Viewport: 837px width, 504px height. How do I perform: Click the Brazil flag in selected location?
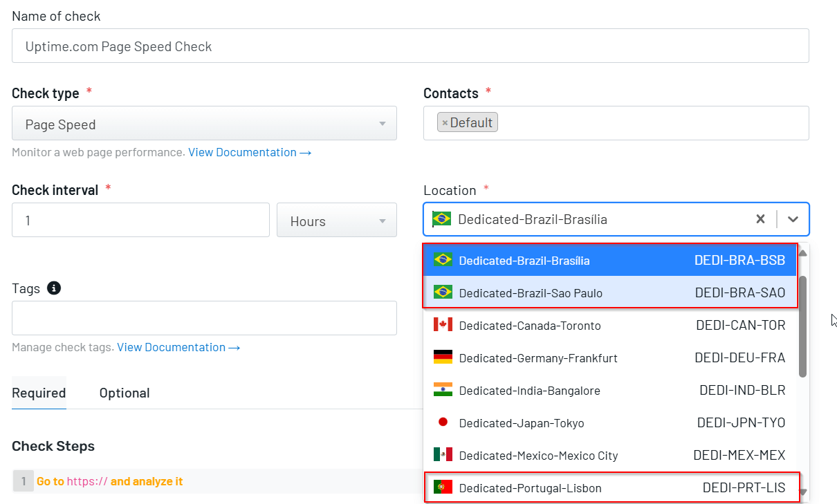(441, 219)
